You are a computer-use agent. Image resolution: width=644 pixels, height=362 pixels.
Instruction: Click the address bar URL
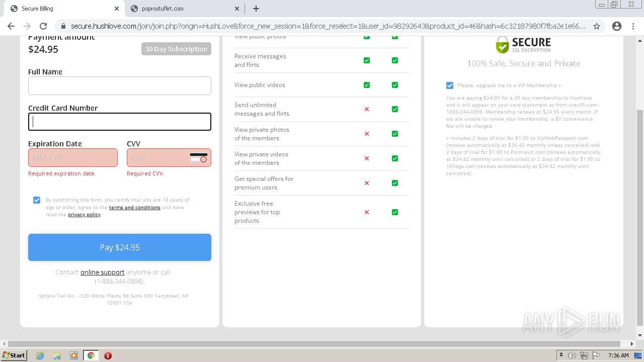[328, 26]
